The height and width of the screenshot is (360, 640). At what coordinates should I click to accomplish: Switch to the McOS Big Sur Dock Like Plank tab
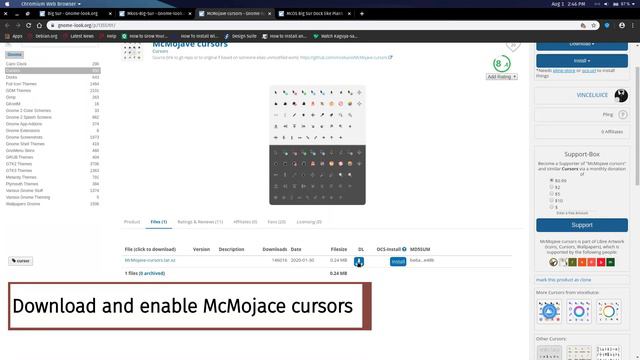pyautogui.click(x=314, y=13)
